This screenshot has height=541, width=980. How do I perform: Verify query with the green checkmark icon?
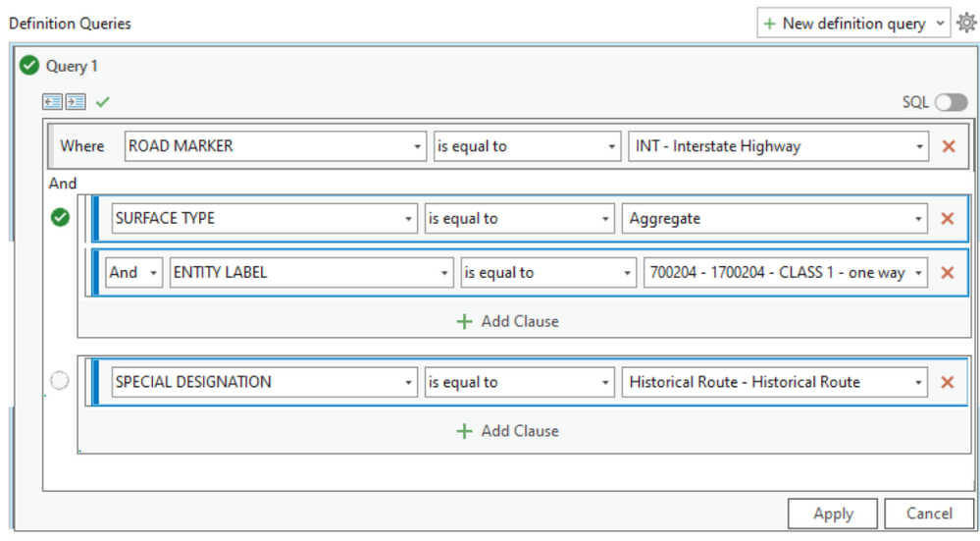pos(103,101)
